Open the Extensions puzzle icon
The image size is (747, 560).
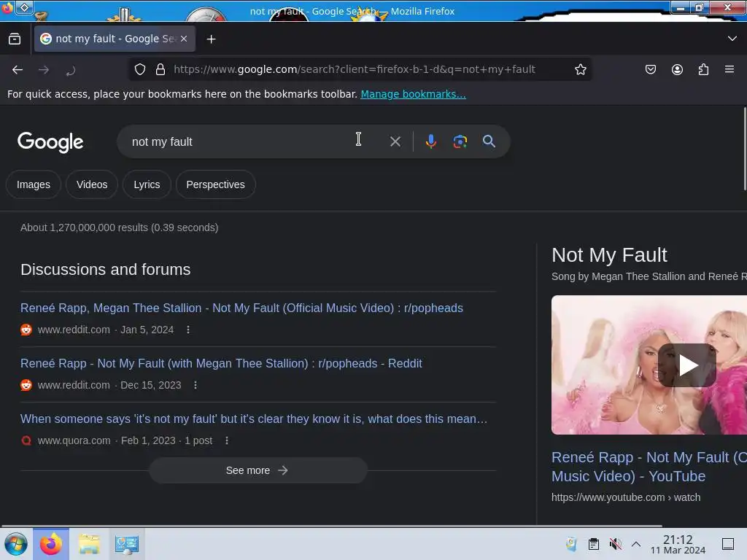(704, 69)
